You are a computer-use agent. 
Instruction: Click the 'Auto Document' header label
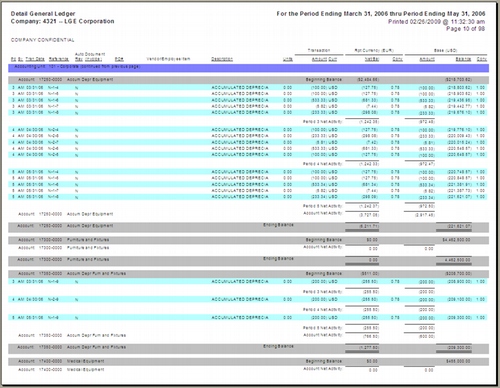(x=90, y=54)
